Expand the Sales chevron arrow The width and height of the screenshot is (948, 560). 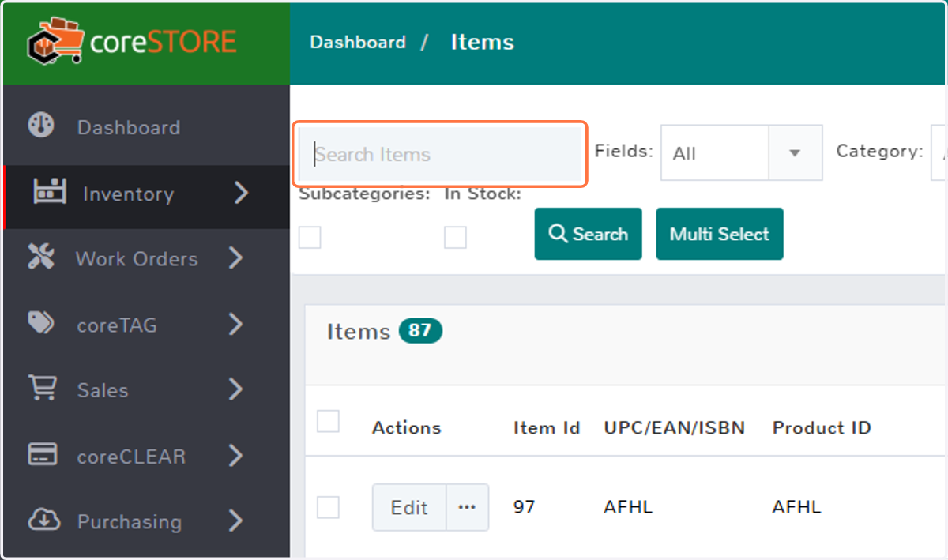(235, 389)
